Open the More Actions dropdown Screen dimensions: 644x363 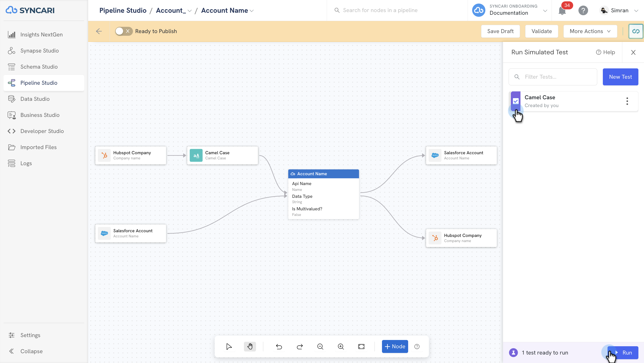click(590, 31)
